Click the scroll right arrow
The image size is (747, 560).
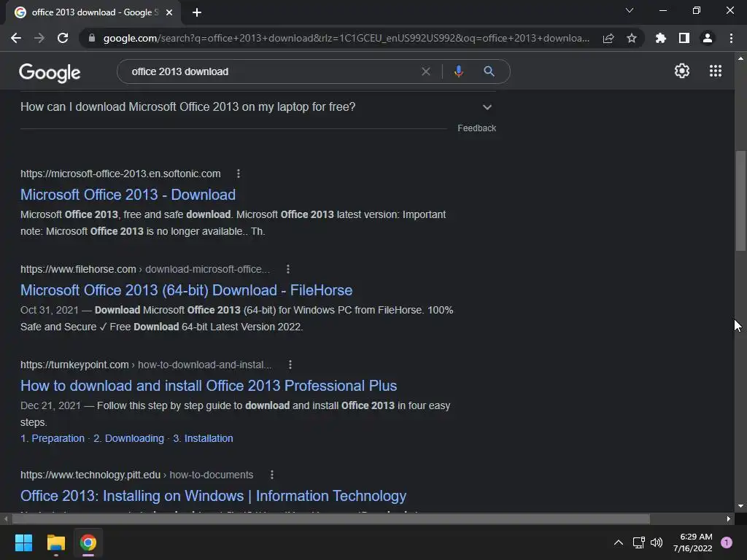point(729,518)
